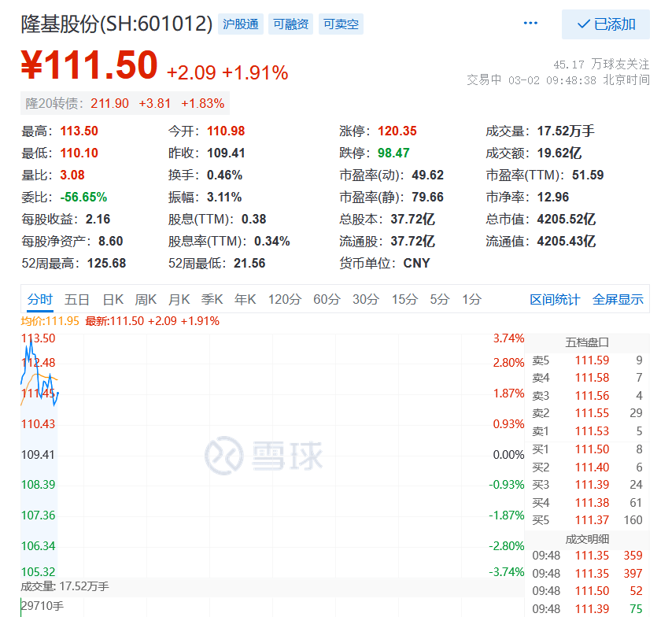Click the 最高 value 113.50
The image size is (672, 617).
pyautogui.click(x=79, y=131)
